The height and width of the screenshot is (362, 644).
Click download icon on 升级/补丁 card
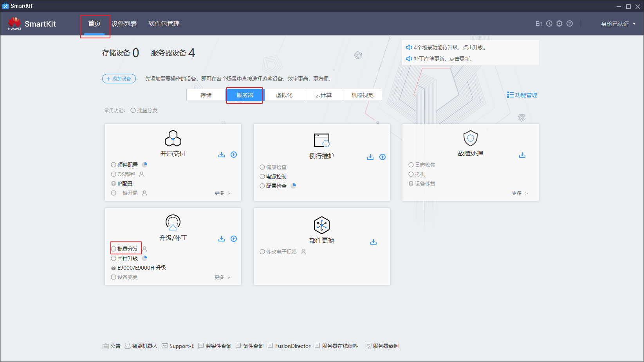(x=222, y=239)
